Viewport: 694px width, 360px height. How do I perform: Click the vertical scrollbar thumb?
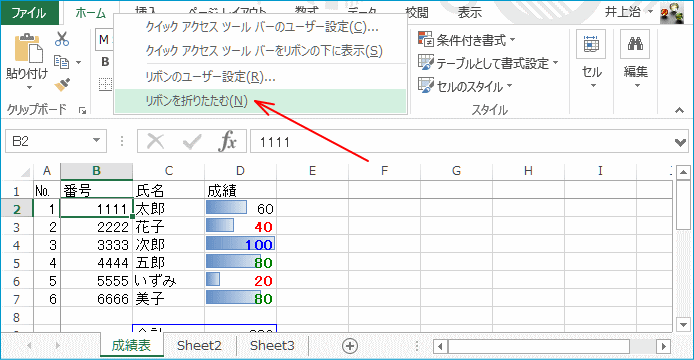point(683,205)
